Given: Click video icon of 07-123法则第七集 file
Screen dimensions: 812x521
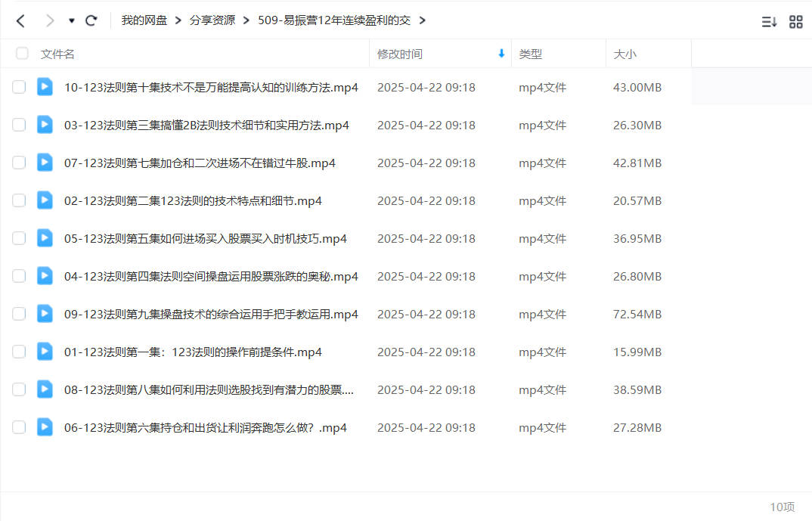Looking at the screenshot, I should (45, 162).
